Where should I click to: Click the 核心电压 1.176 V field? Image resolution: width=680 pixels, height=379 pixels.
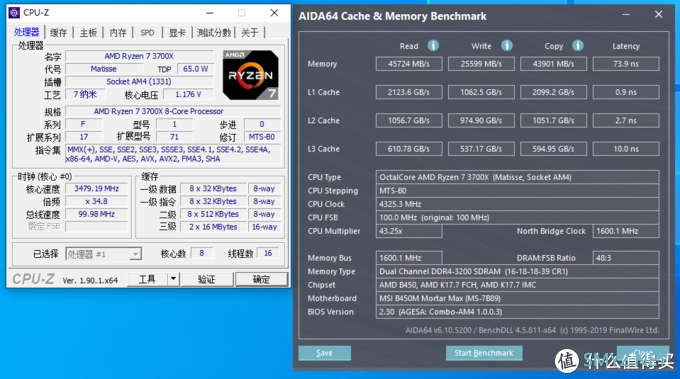188,94
